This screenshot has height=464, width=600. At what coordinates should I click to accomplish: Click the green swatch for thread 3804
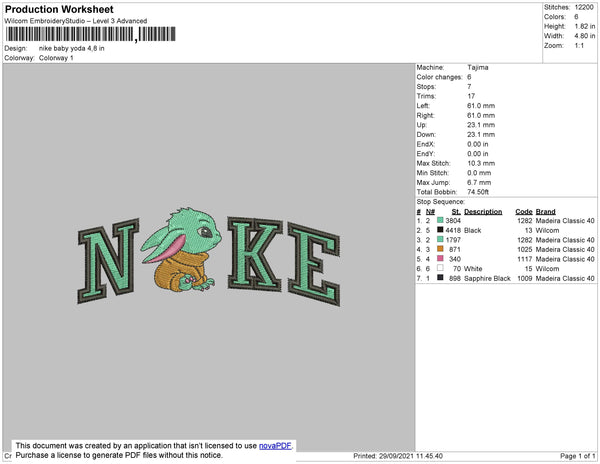[x=440, y=220]
